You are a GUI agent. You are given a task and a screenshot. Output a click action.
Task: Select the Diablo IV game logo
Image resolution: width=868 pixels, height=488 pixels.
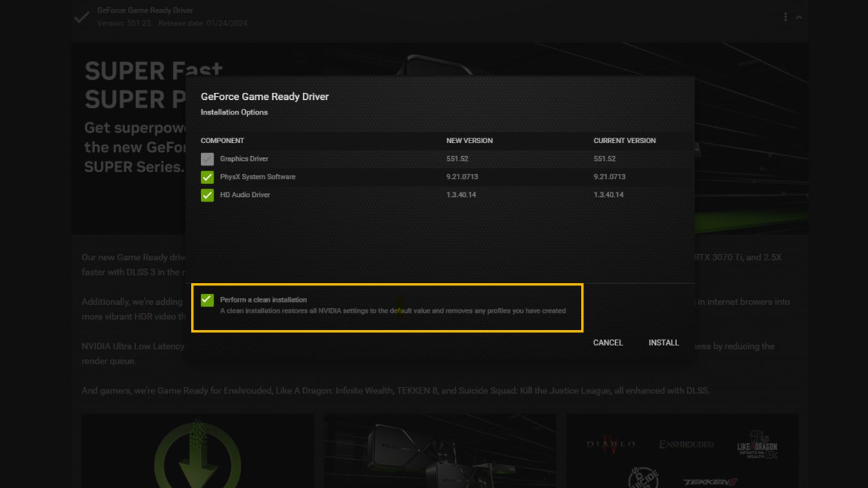coord(610,444)
